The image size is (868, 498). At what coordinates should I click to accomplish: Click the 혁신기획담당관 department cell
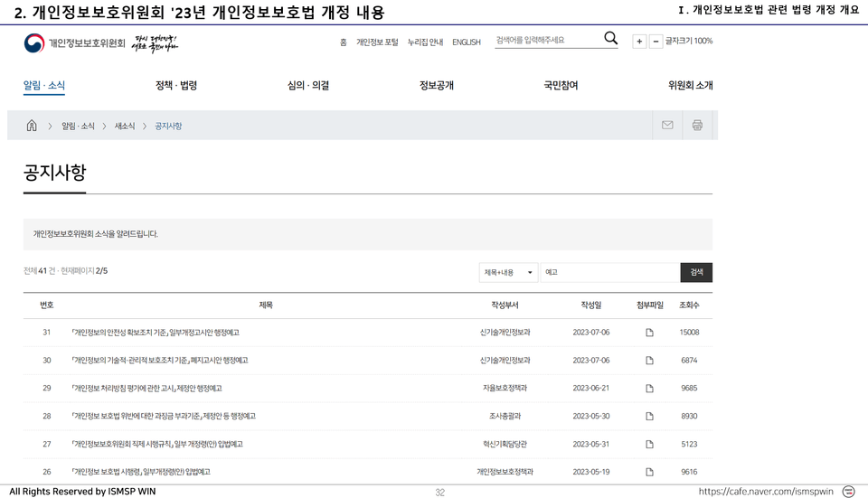coord(505,445)
